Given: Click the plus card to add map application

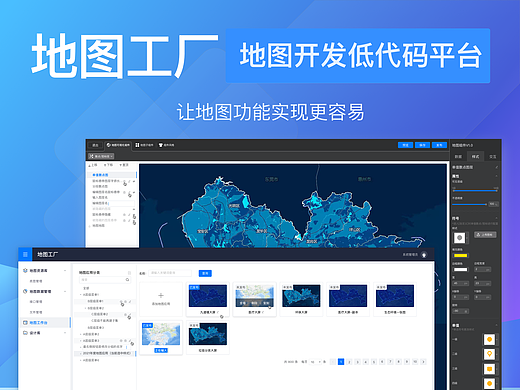Looking at the screenshot, I should pyautogui.click(x=161, y=299).
